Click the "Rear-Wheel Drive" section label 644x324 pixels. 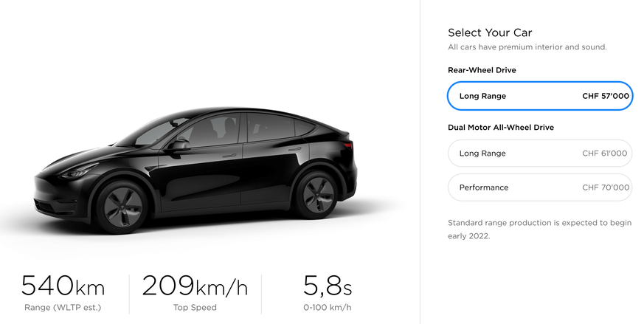click(x=482, y=70)
